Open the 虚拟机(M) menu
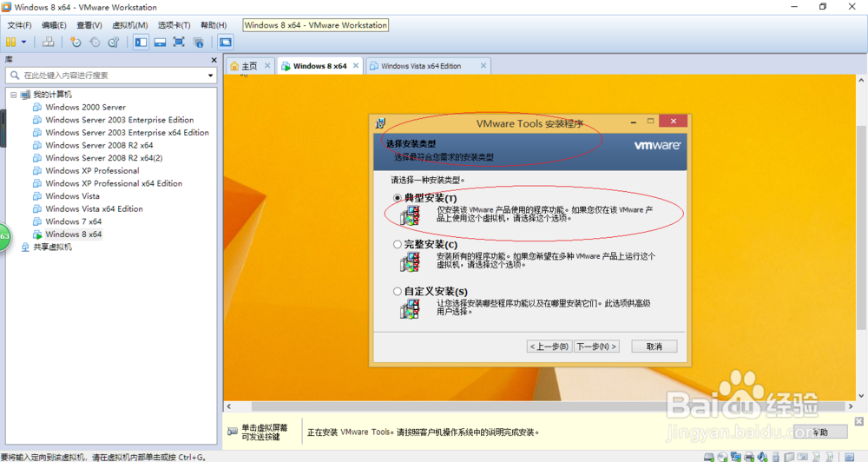This screenshot has height=462, width=868. tap(129, 25)
